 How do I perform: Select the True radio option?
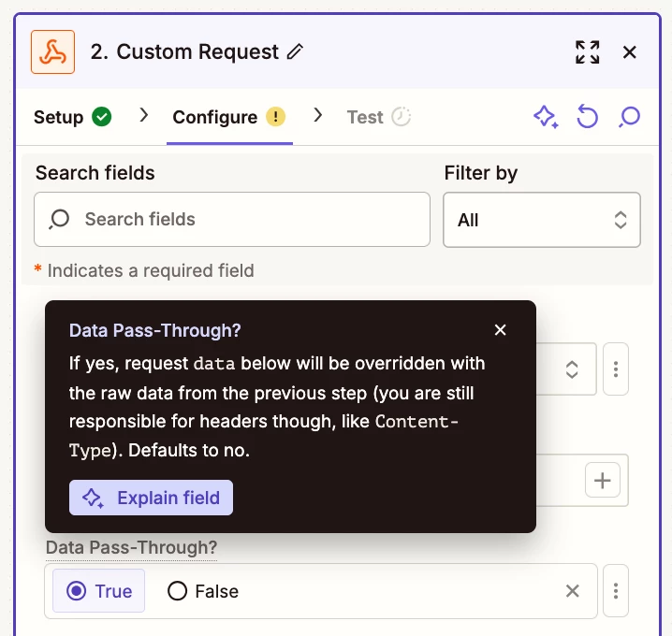point(98,591)
